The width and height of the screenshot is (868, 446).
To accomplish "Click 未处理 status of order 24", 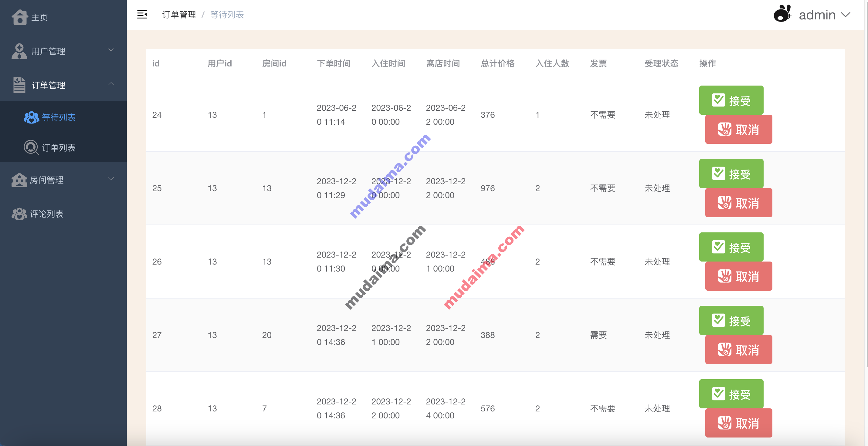I will coord(657,114).
